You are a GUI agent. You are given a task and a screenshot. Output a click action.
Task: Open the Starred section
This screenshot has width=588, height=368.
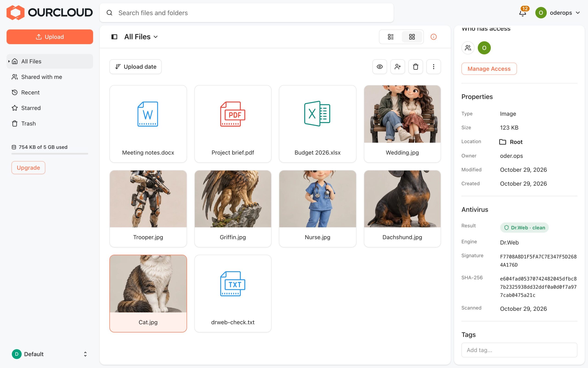click(x=50, y=108)
